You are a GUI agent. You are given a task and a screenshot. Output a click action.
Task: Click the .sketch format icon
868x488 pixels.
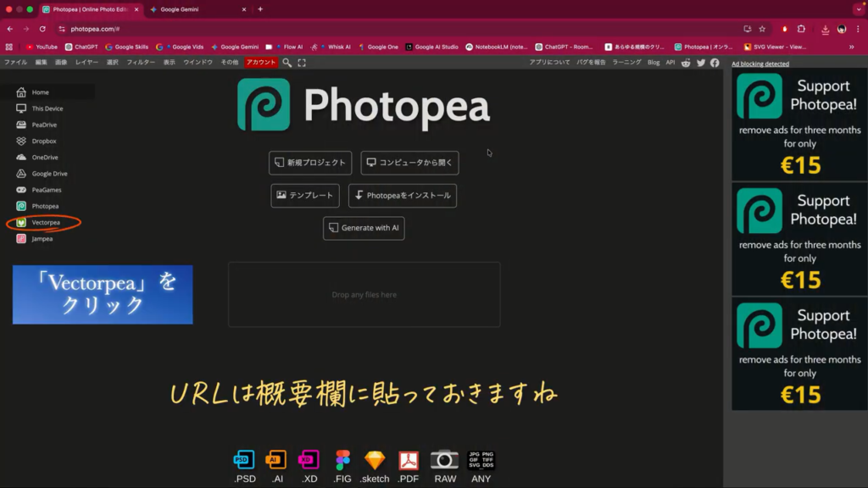tap(375, 460)
